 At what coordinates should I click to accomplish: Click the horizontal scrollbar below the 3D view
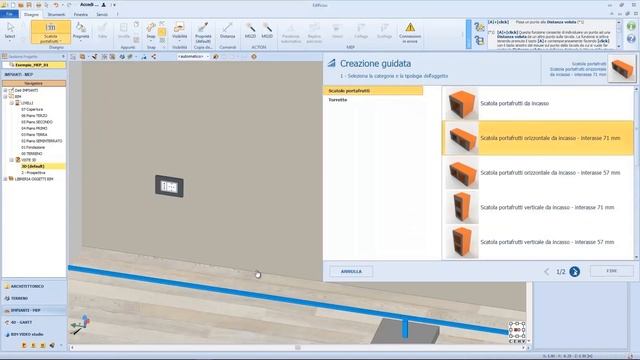[298, 347]
